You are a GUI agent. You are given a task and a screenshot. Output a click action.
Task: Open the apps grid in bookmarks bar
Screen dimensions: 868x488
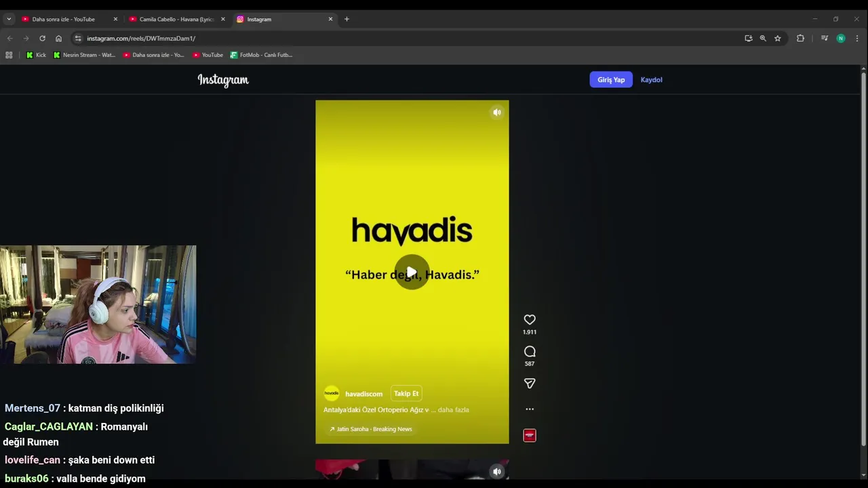click(9, 55)
